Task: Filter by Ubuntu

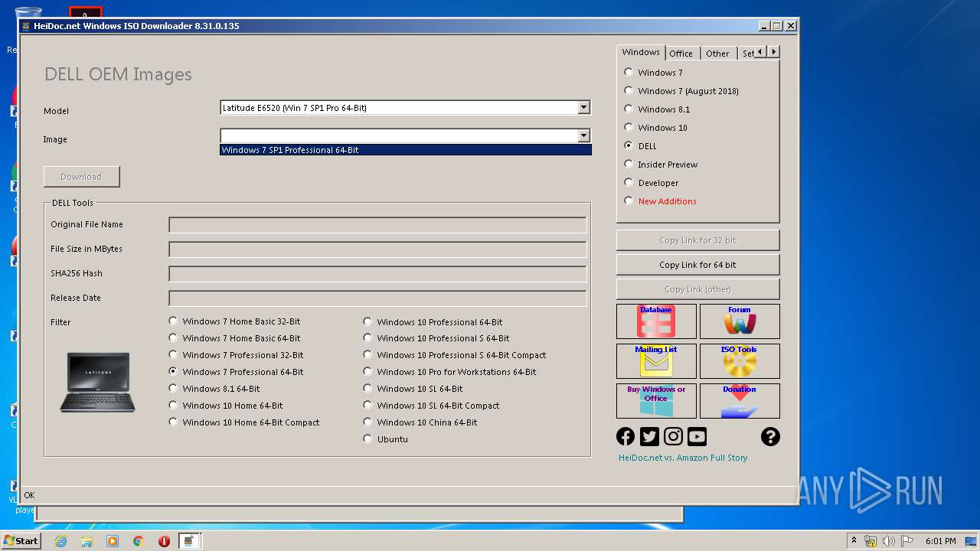Action: [385, 439]
